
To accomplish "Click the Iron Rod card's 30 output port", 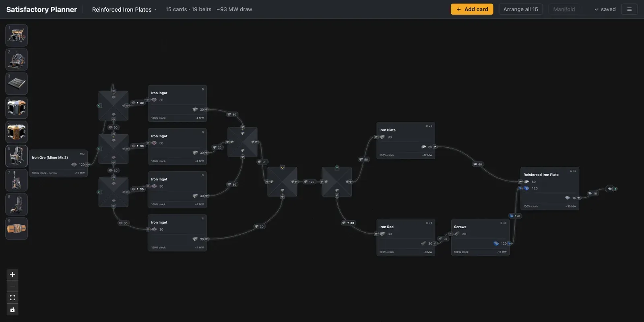I will point(435,244).
